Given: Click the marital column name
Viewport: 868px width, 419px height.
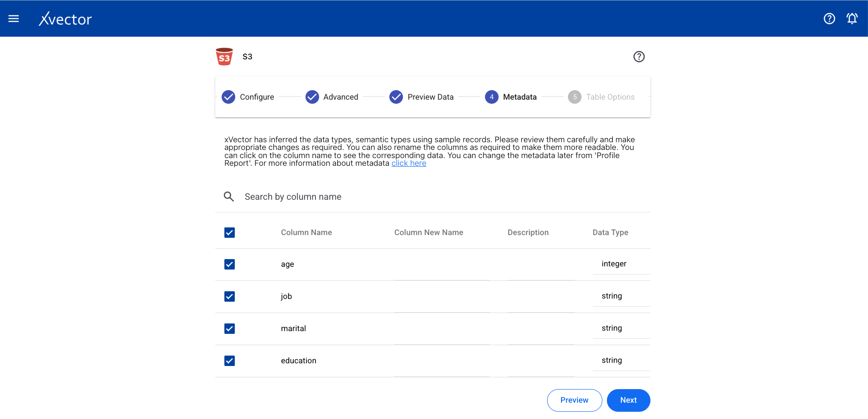Looking at the screenshot, I should (293, 328).
